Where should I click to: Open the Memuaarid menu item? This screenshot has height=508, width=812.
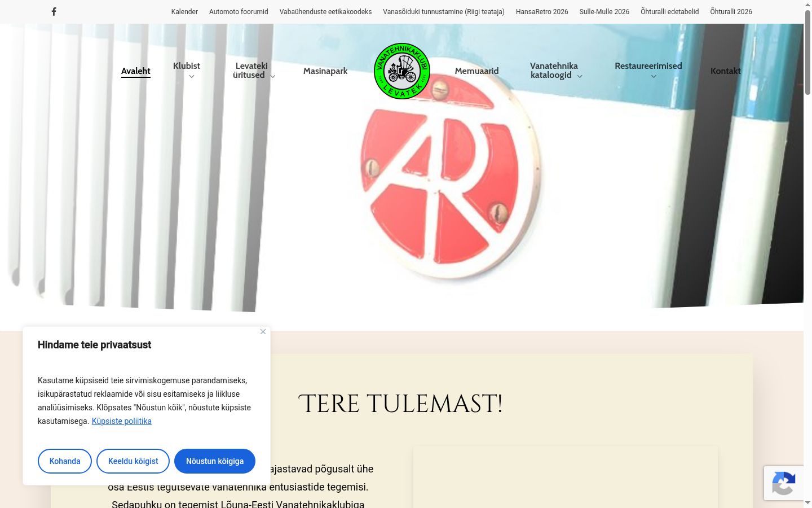click(x=477, y=71)
